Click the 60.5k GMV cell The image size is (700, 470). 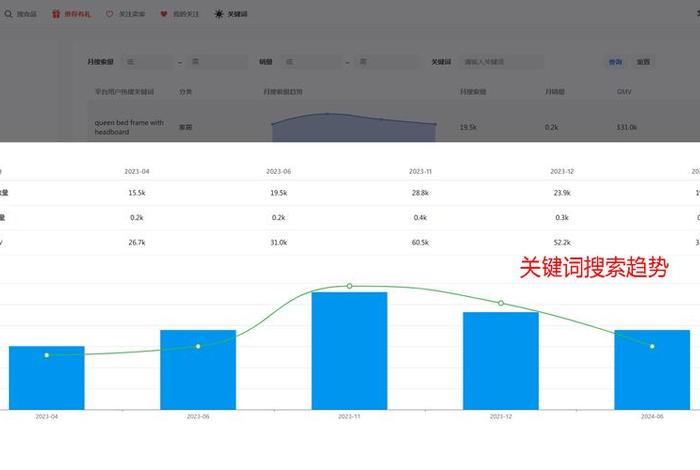click(420, 242)
